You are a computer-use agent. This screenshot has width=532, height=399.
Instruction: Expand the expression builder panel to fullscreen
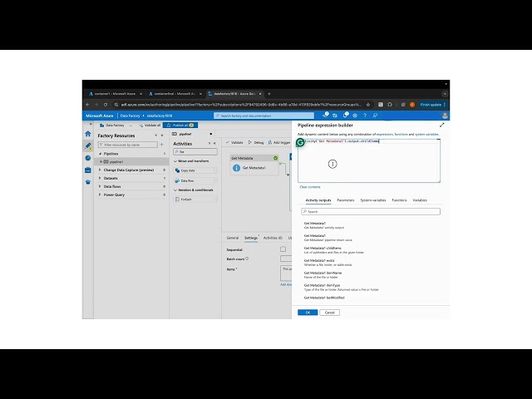(x=441, y=126)
